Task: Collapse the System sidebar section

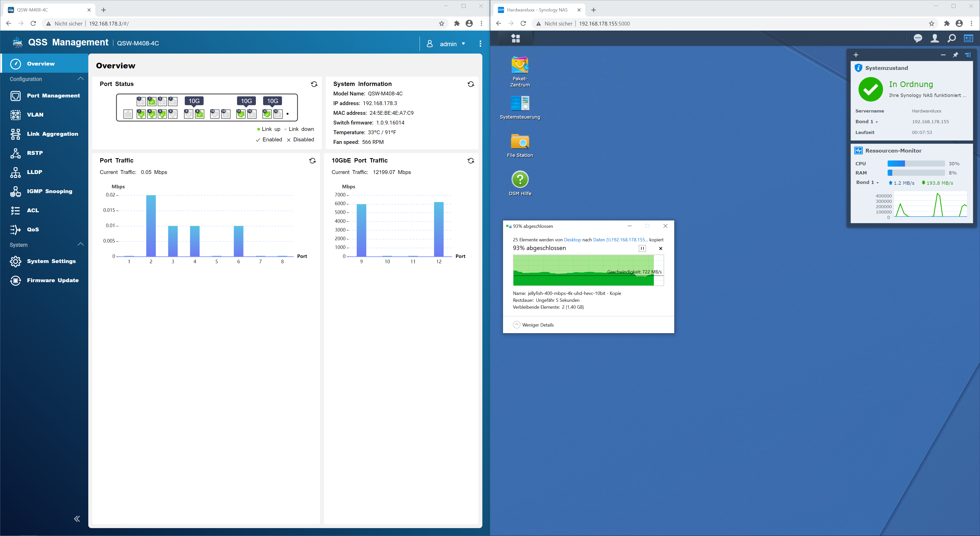Action: pos(80,244)
